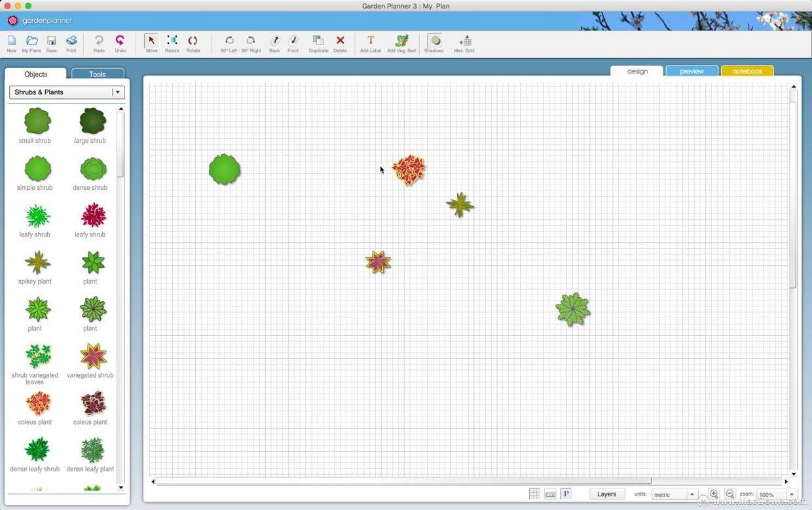
Task: Select the green shrub on the canvas
Action: [x=225, y=170]
